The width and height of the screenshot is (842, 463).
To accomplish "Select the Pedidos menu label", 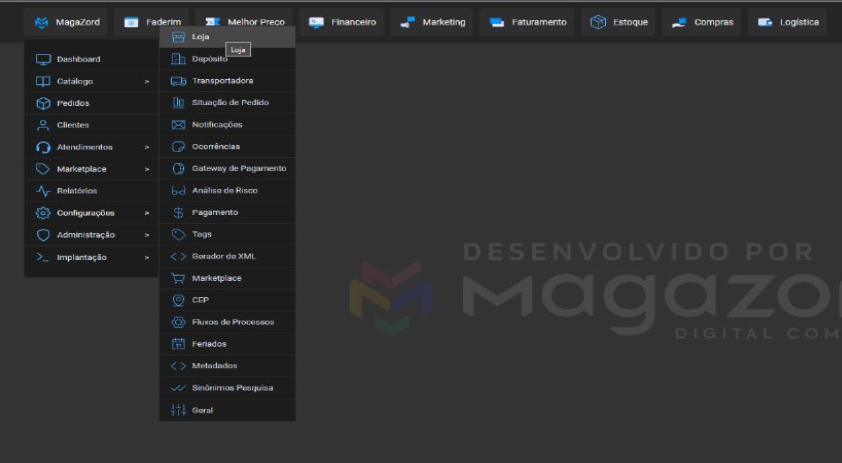I will [73, 103].
